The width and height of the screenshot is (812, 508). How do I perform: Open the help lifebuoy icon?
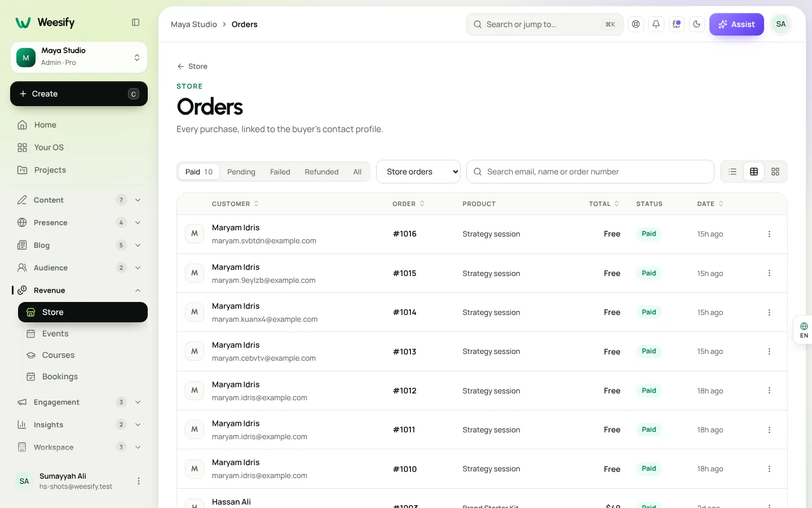pyautogui.click(x=636, y=24)
